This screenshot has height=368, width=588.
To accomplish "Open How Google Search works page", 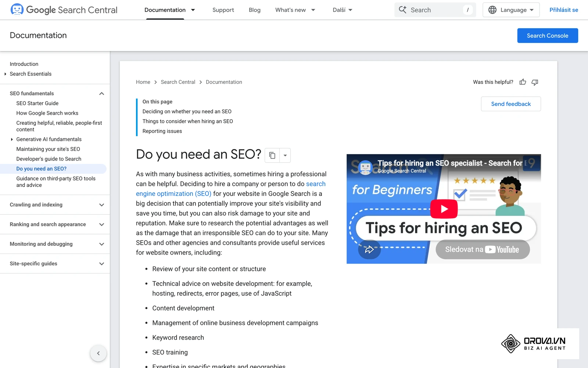I will 47,113.
